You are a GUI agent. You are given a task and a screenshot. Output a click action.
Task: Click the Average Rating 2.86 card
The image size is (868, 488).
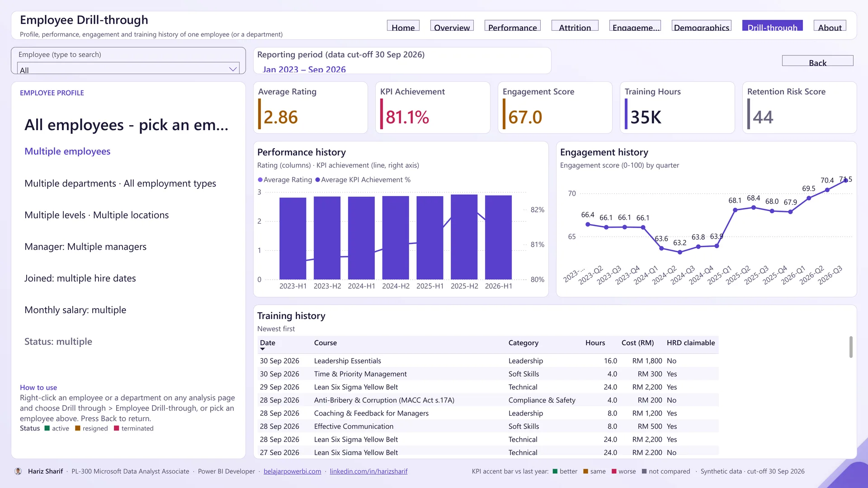tap(311, 108)
